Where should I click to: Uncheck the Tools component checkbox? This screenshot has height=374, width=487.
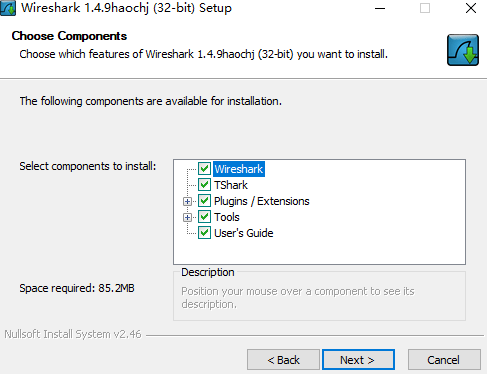[204, 217]
